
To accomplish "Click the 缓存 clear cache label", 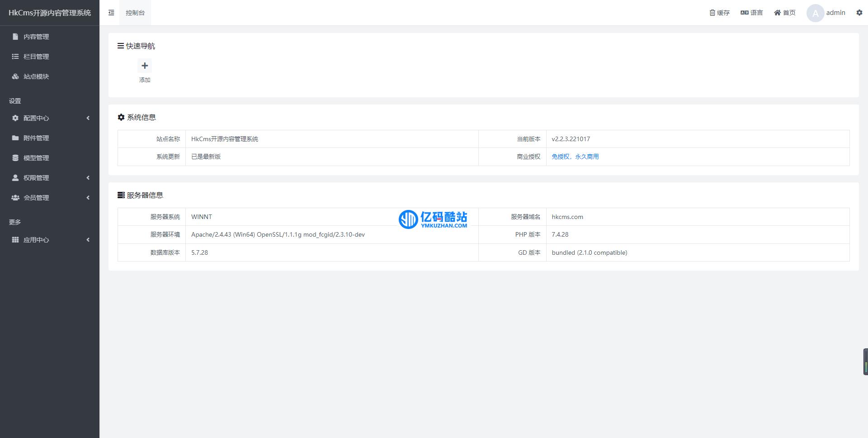I will [x=723, y=13].
